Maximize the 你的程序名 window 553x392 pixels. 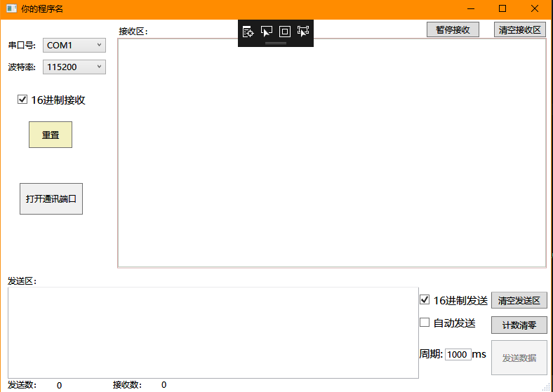502,8
